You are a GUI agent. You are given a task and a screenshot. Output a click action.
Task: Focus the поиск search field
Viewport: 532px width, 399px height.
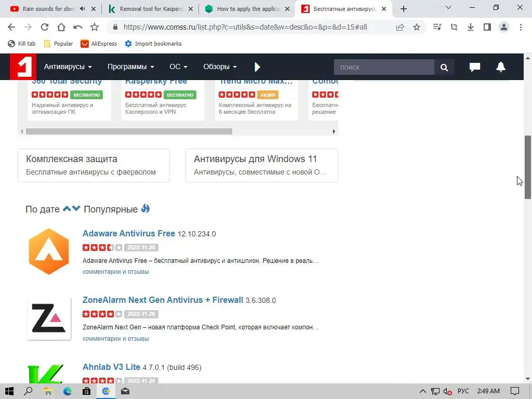384,67
